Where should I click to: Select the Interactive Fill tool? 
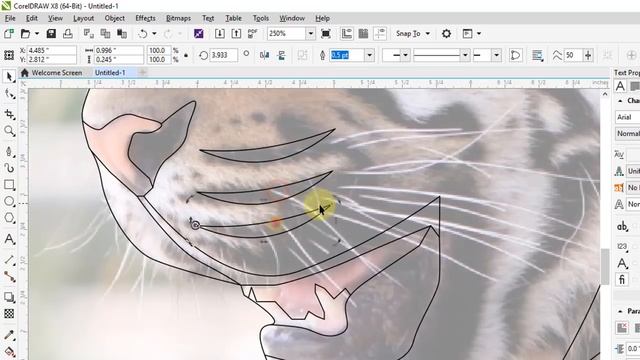(x=9, y=351)
